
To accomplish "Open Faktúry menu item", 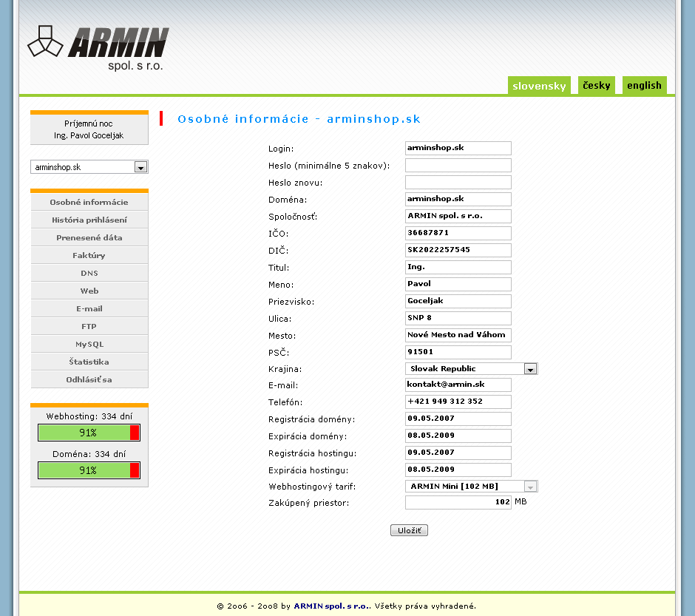I will [x=89, y=255].
